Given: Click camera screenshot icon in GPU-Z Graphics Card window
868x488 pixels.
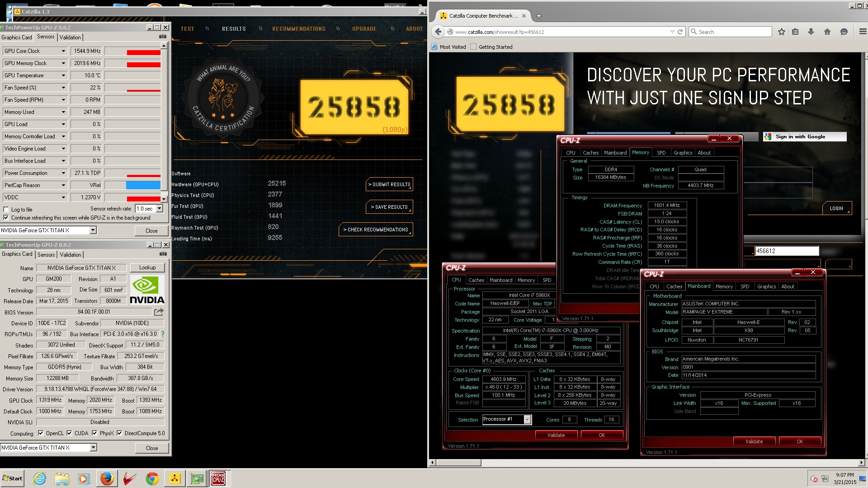Looking at the screenshot, I should click(x=163, y=254).
